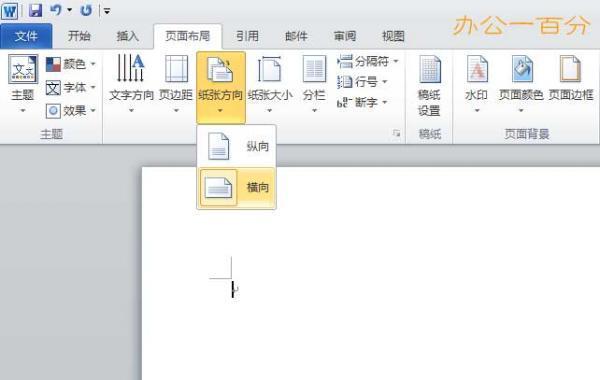Viewport: 600px width, 380px height.
Task: Click the 主题 button's dropdown arrow
Action: coord(23,111)
